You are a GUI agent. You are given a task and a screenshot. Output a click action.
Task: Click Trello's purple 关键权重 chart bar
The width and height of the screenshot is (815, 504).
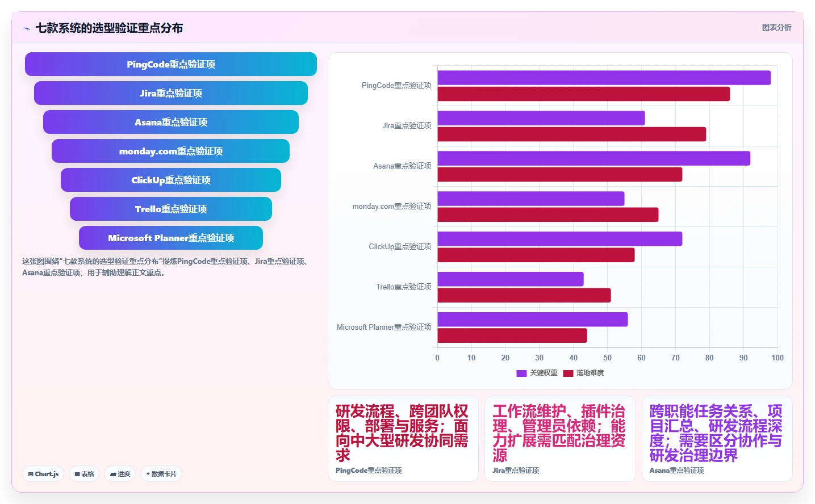click(510, 279)
